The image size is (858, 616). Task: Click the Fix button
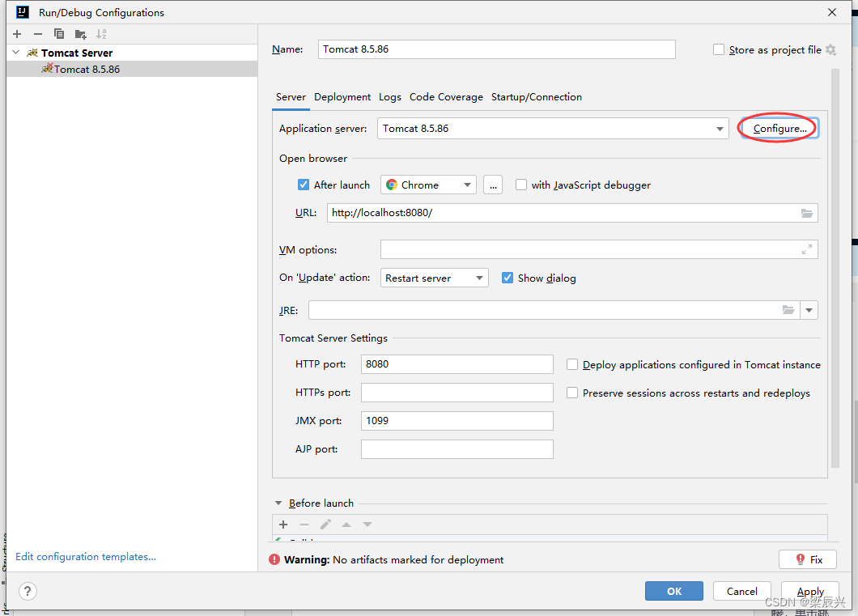808,559
